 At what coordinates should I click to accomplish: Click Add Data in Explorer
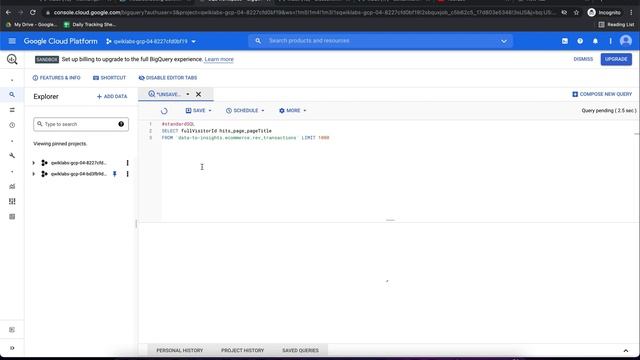tap(112, 96)
